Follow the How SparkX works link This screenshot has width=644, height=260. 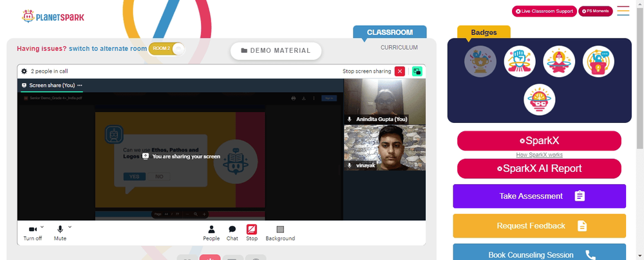(x=539, y=155)
